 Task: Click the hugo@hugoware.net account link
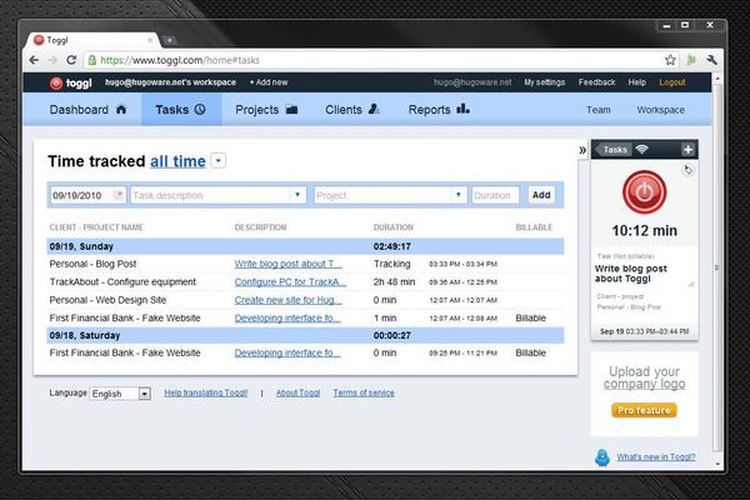(x=473, y=82)
